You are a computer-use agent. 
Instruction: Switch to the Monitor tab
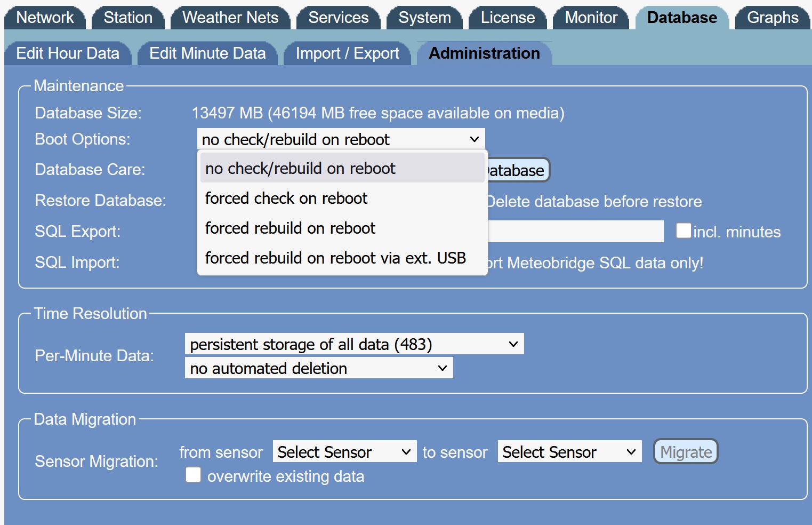(x=590, y=17)
